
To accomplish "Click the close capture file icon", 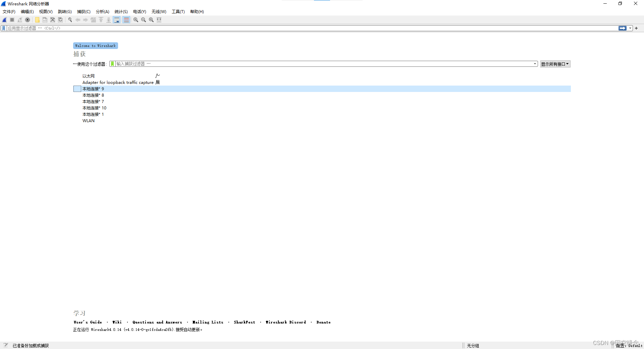I will pos(53,20).
